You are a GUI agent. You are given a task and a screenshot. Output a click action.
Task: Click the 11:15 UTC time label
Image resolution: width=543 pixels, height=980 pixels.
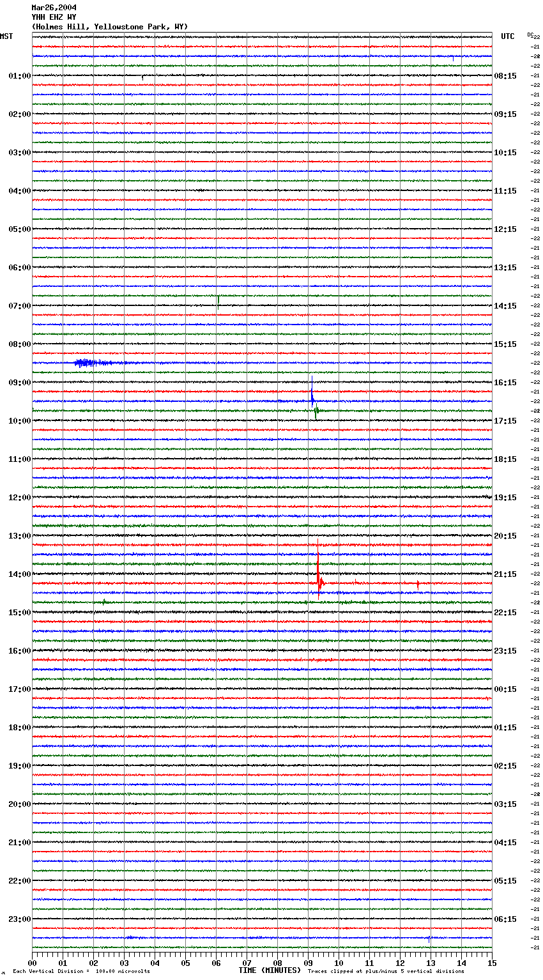[505, 191]
